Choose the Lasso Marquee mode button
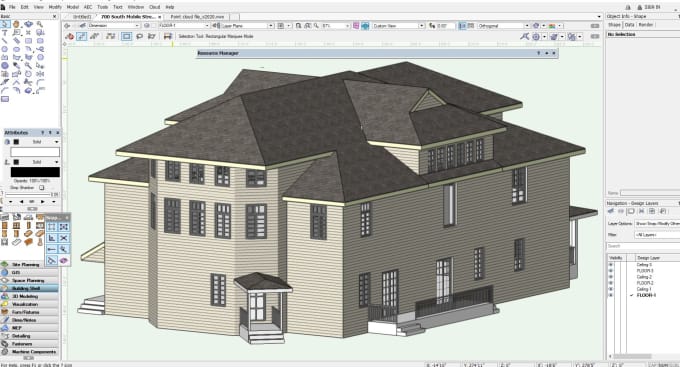Image resolution: width=680 pixels, height=367 pixels. (x=139, y=36)
